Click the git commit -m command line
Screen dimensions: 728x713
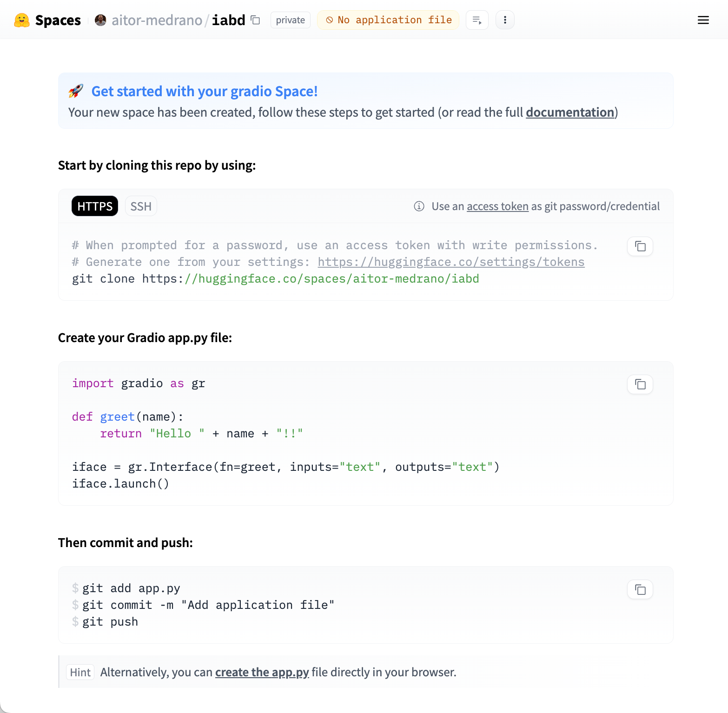tap(208, 605)
